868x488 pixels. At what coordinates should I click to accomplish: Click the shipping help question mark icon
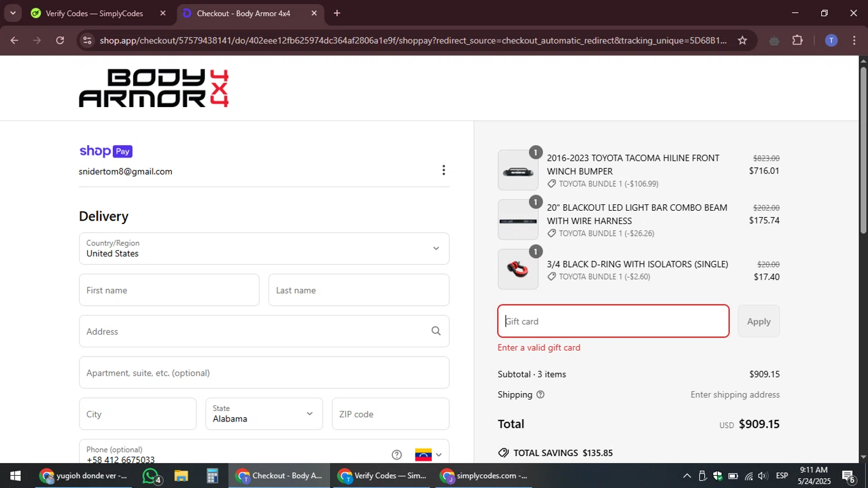[x=540, y=395]
